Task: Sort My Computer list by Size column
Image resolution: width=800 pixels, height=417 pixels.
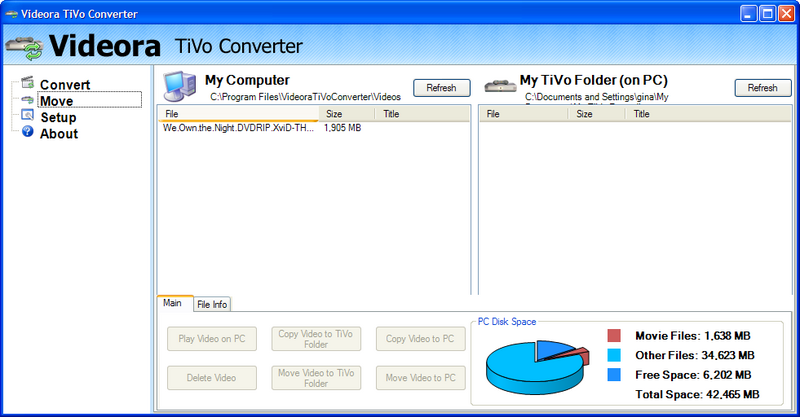Action: click(346, 114)
